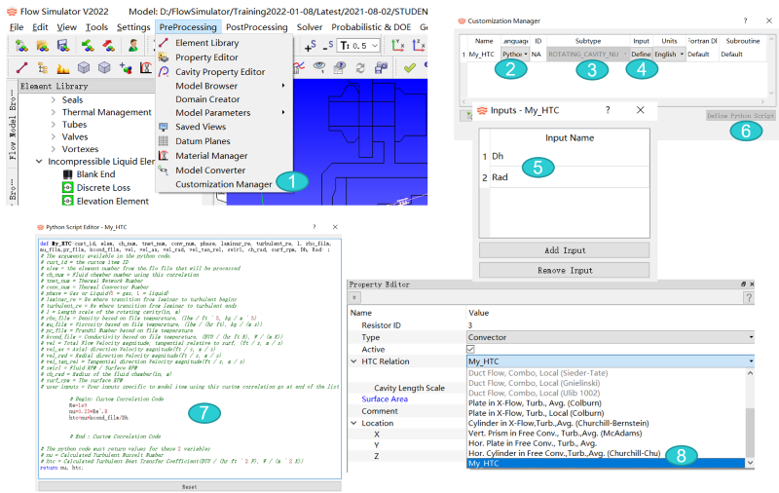Click the open model folder icon
This screenshot has width=779, height=493.
[42, 46]
